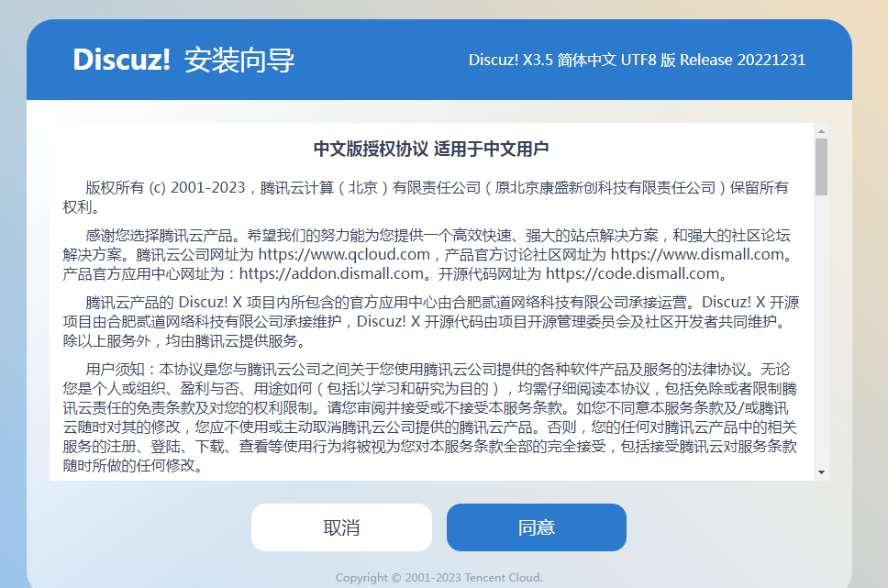This screenshot has width=888, height=588.
Task: Click the Copyright © 2001-2023 Tencent Cloud footer
Action: [x=438, y=577]
